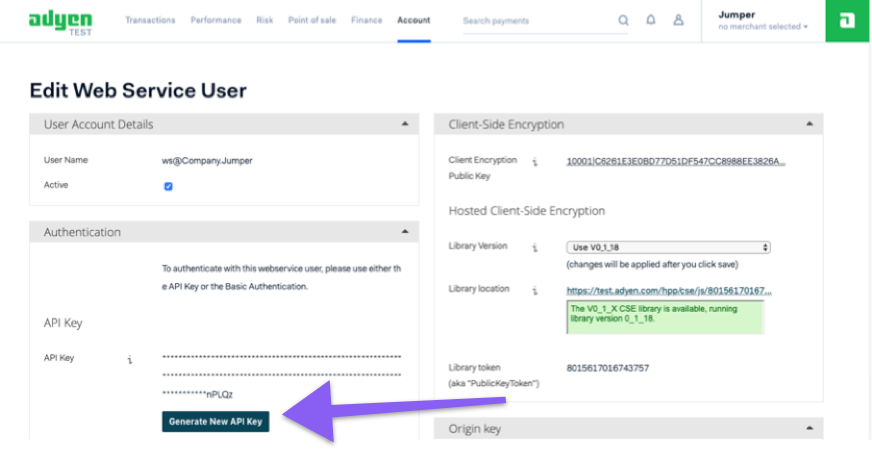The width and height of the screenshot is (872, 458).
Task: Open the notifications bell icon
Action: coord(651,20)
